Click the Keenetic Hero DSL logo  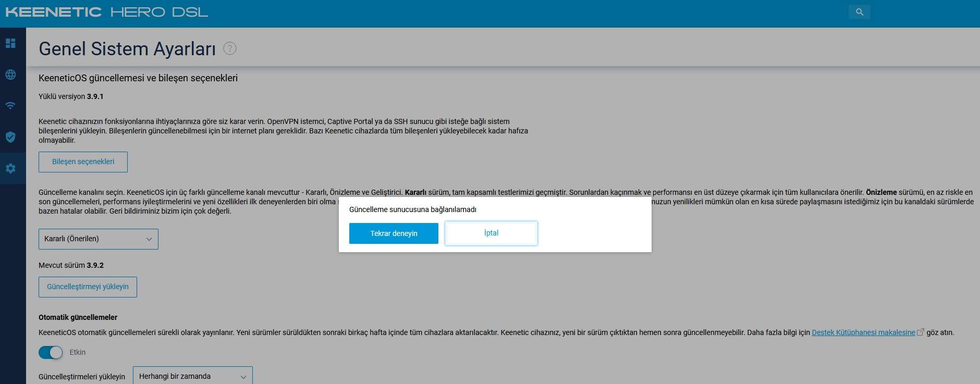[x=106, y=12]
